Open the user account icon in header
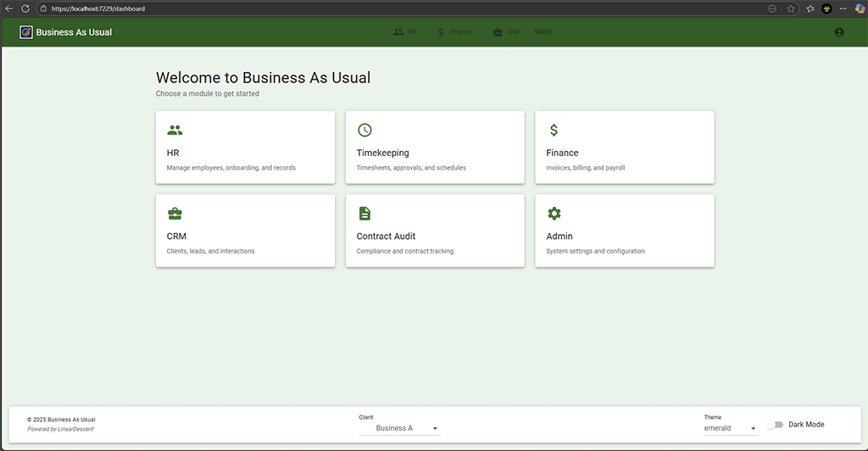This screenshot has height=451, width=868. click(x=839, y=32)
